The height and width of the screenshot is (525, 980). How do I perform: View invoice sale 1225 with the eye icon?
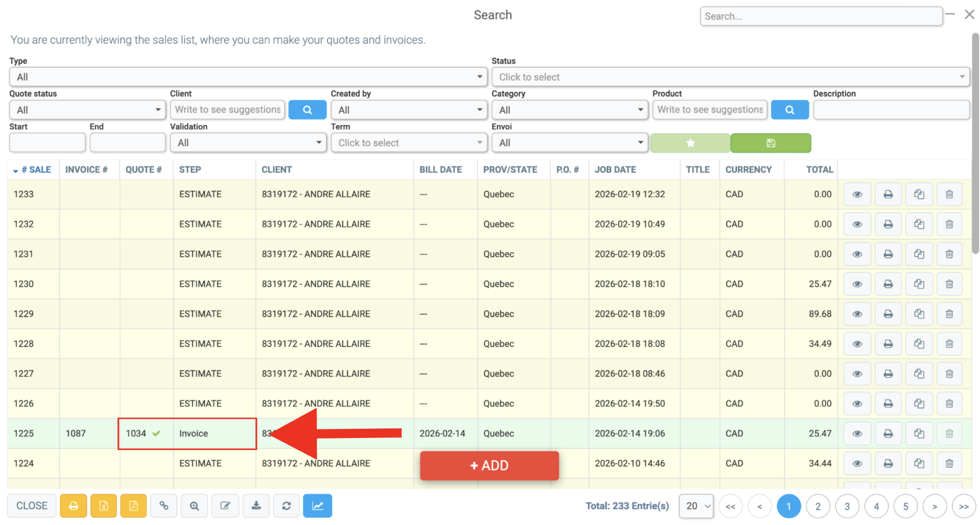coord(857,433)
